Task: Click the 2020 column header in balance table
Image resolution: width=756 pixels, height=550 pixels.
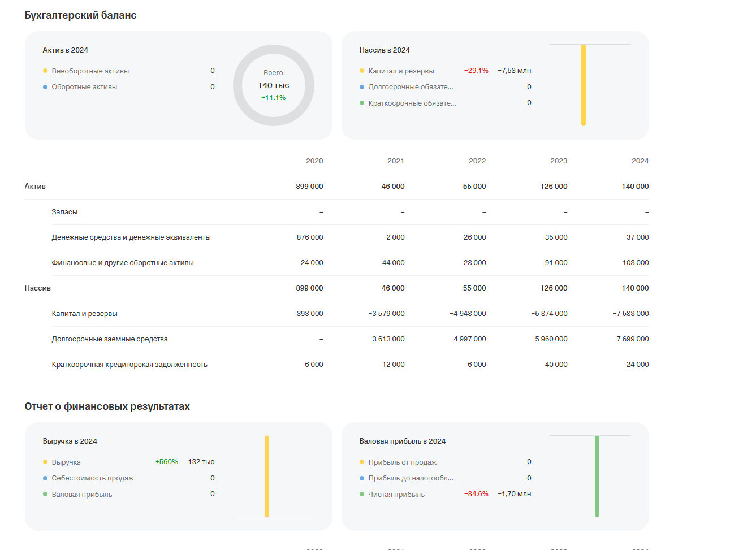Action: pyautogui.click(x=314, y=161)
